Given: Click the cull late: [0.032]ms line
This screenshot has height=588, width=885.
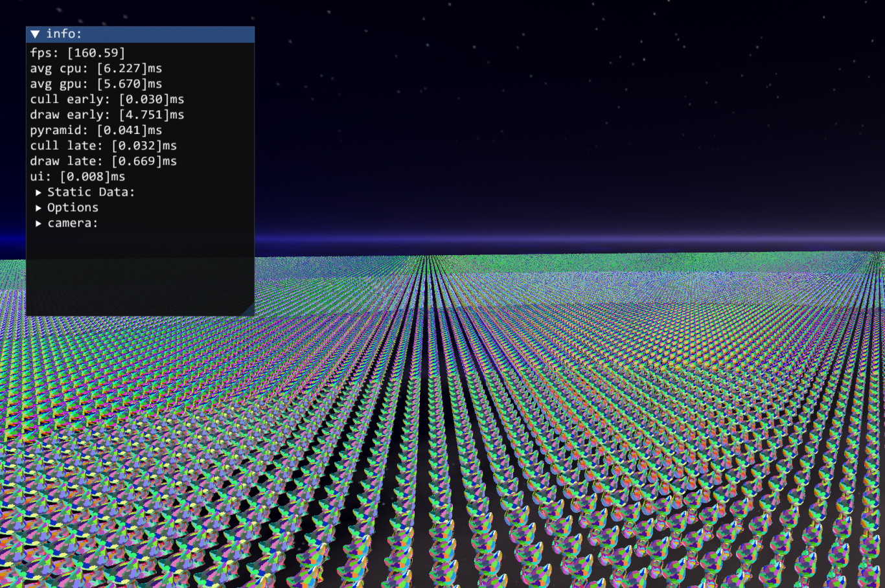Looking at the screenshot, I should point(103,146).
